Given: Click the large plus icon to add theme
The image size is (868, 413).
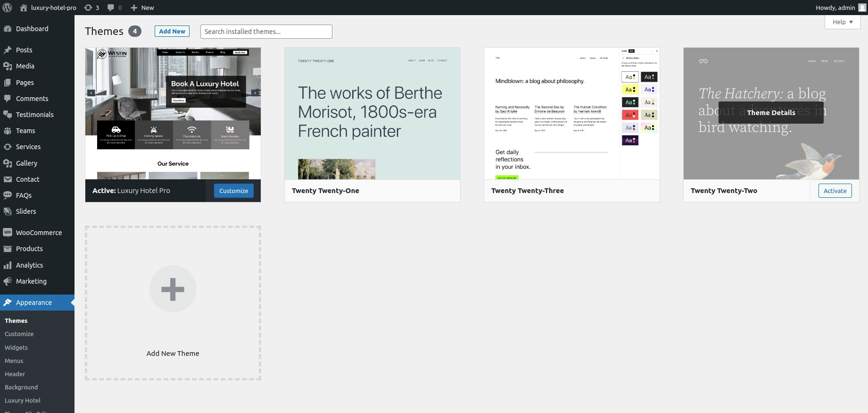Looking at the screenshot, I should pos(173,289).
